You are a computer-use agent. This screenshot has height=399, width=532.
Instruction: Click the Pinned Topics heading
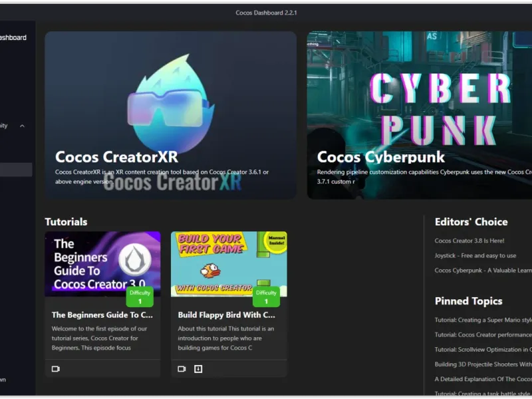[469, 301]
